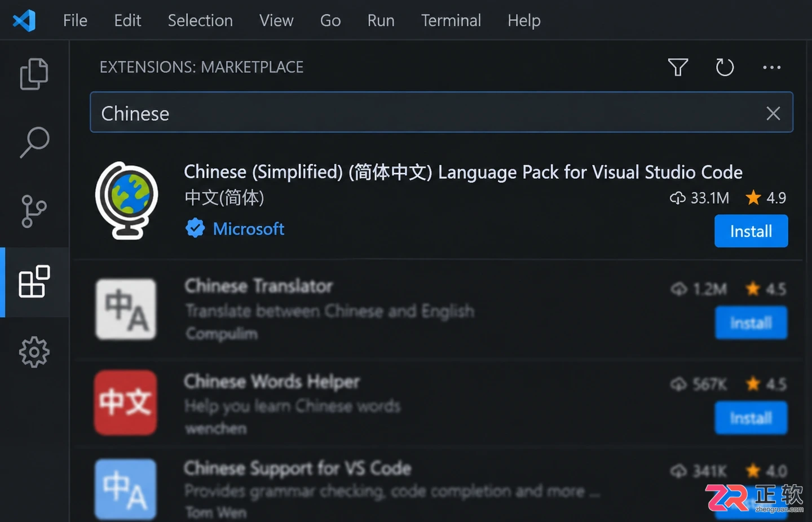Screen dimensions: 812x522
Task: Open Chinese Support for VS Code title
Action: click(x=298, y=468)
